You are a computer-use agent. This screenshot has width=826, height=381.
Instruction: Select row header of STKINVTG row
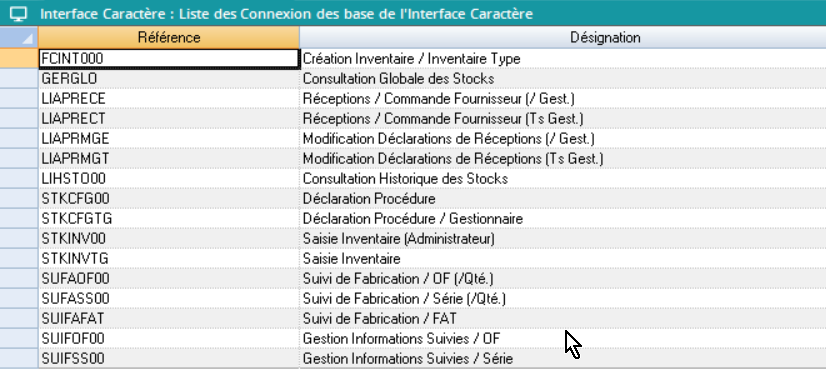[x=19, y=259]
